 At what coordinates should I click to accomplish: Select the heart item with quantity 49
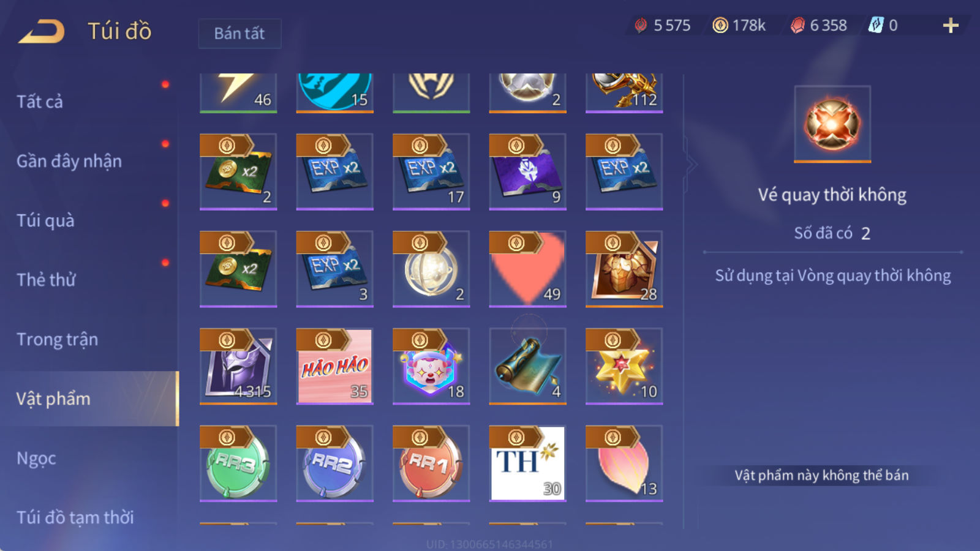point(527,269)
